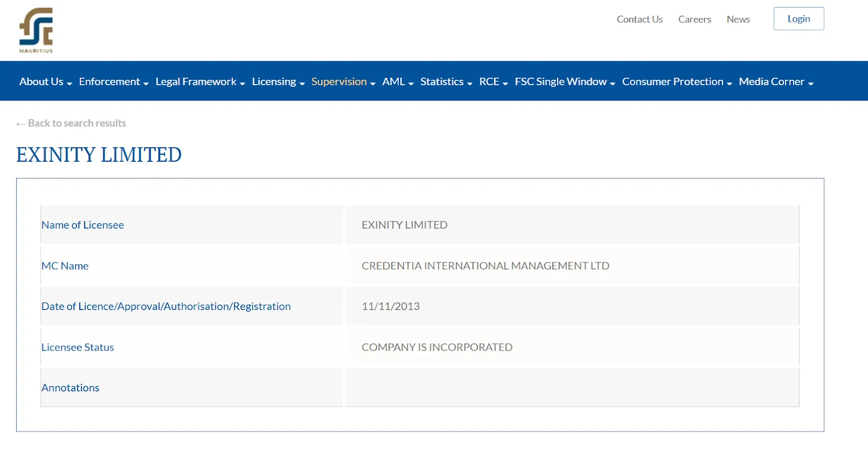Open FSC Single Window menu
The image size is (868, 469).
click(565, 81)
